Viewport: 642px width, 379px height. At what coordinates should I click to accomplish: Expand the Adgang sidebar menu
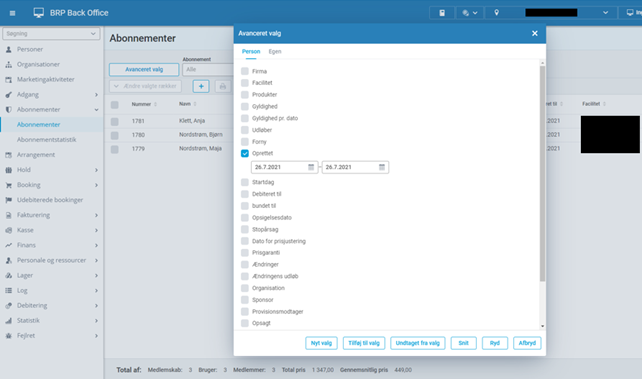click(96, 95)
